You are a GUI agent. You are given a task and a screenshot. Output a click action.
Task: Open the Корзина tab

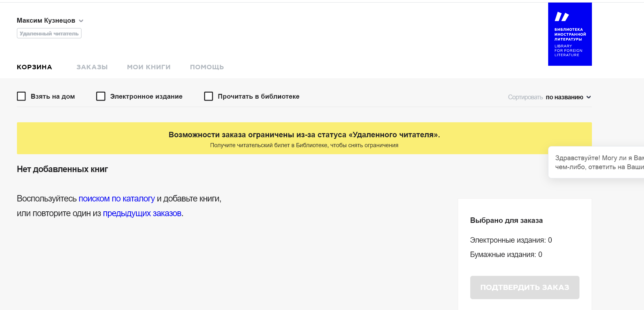pyautogui.click(x=34, y=67)
